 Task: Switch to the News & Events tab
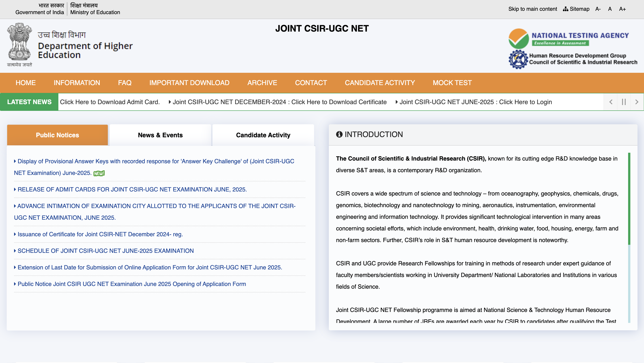pyautogui.click(x=160, y=135)
